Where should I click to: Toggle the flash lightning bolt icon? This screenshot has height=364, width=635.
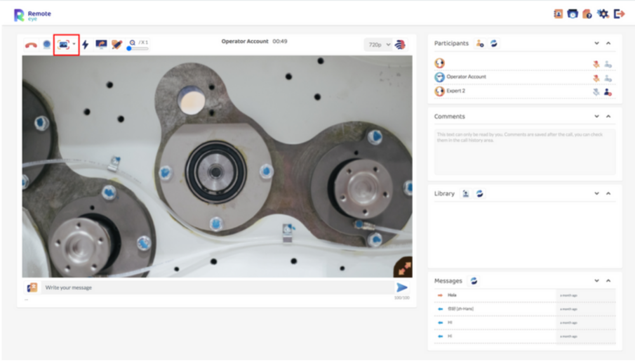click(x=86, y=44)
